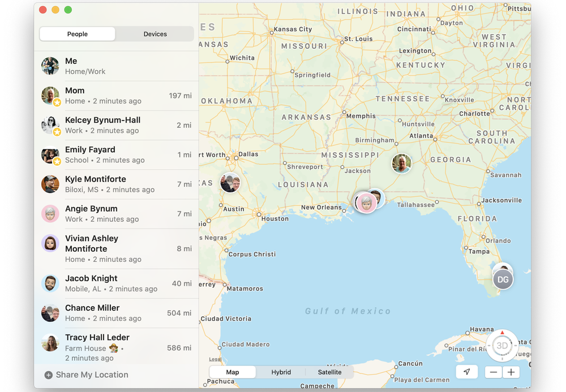Click the 586 mi distance value
Image resolution: width=566 pixels, height=392 pixels.
point(179,348)
